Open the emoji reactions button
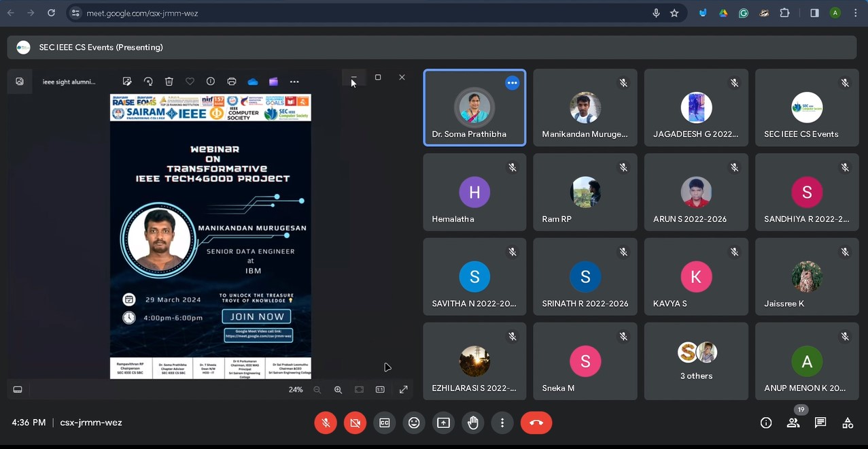This screenshot has width=868, height=449. (414, 422)
